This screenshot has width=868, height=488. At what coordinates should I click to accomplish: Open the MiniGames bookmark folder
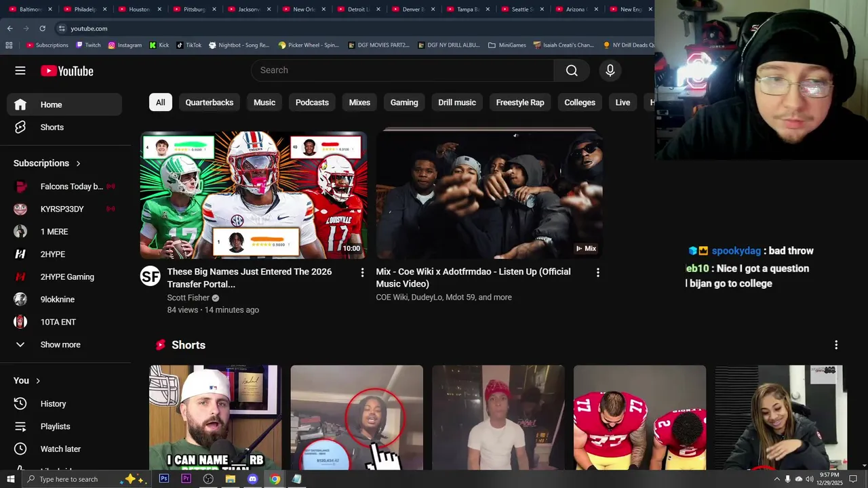click(507, 45)
